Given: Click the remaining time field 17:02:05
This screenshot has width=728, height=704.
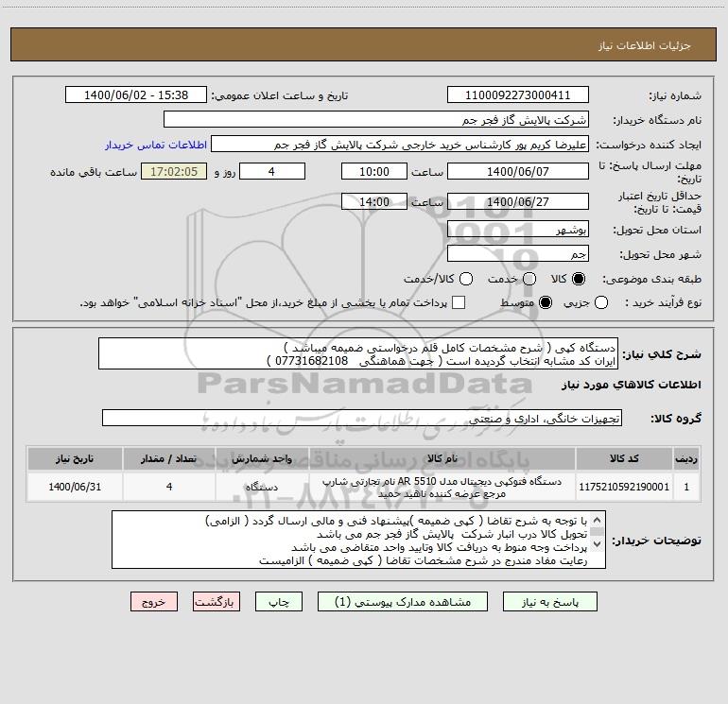Looking at the screenshot, I should click(174, 171).
